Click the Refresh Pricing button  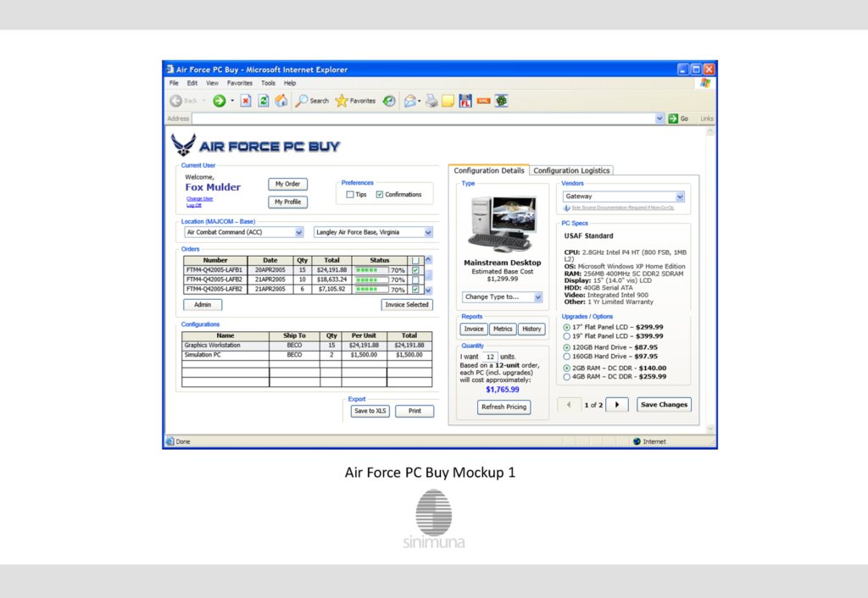click(504, 407)
